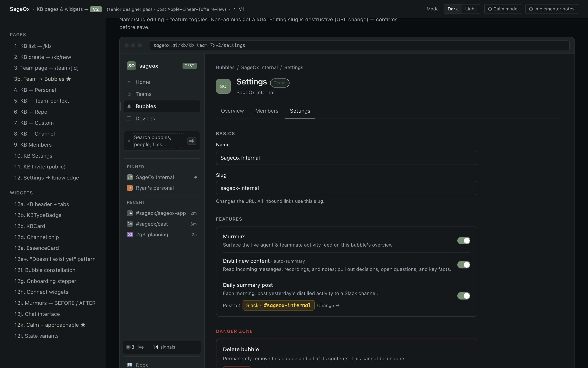Click the browser URL bar
Viewport: 588px width, 368px height.
(359, 45)
